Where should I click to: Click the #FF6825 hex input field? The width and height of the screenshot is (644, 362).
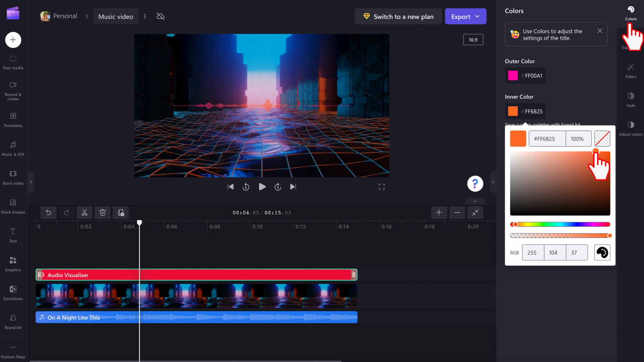546,138
